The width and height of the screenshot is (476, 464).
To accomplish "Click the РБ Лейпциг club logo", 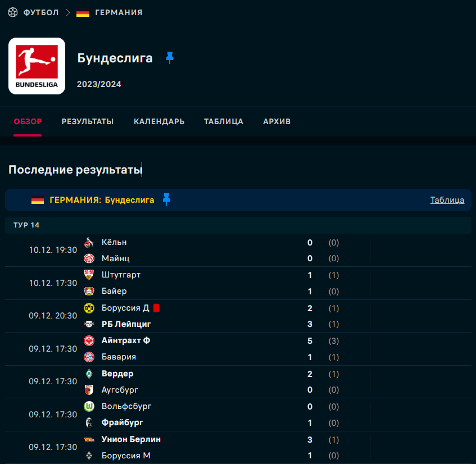I will click(x=89, y=324).
